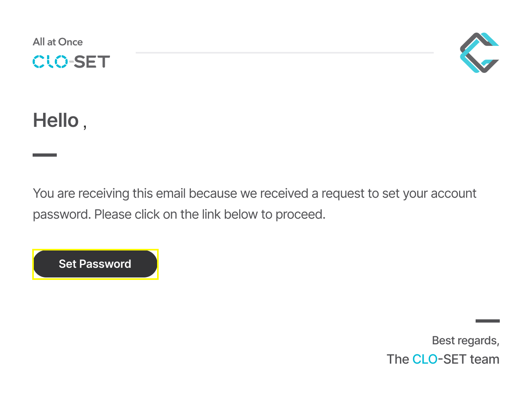Click the Set Password button

click(95, 264)
